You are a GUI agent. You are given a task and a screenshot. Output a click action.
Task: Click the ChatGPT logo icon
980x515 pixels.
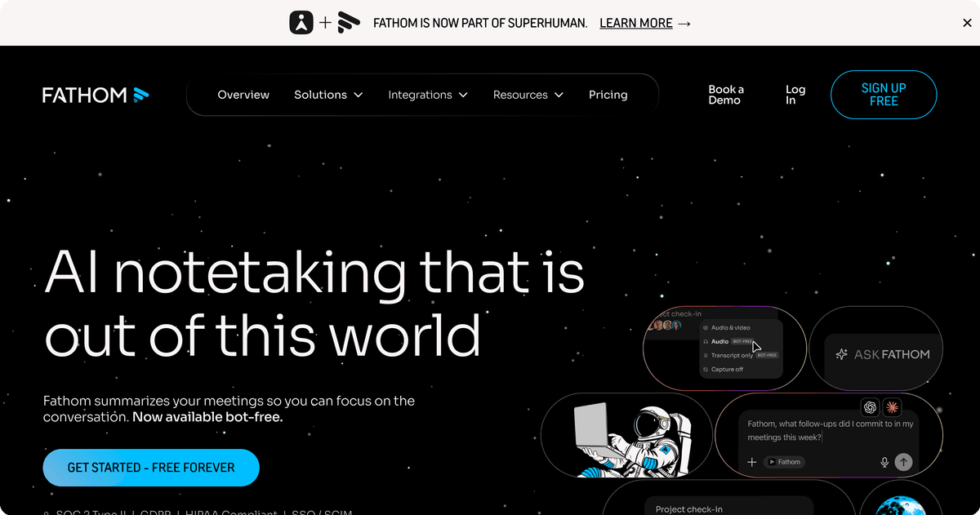(870, 406)
